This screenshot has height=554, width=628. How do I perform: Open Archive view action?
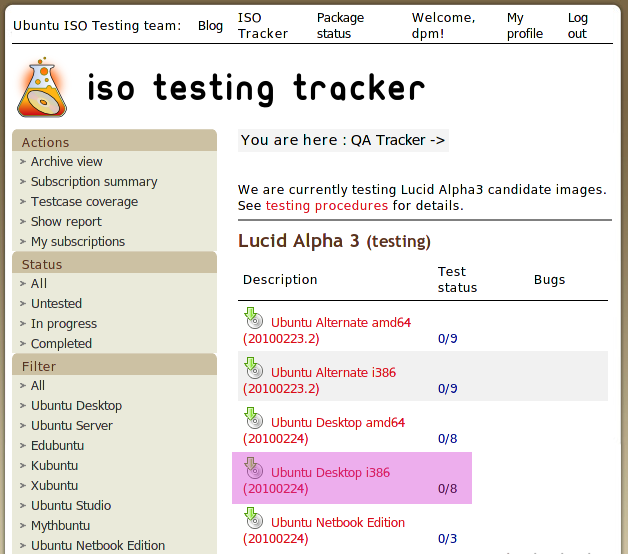click(67, 162)
